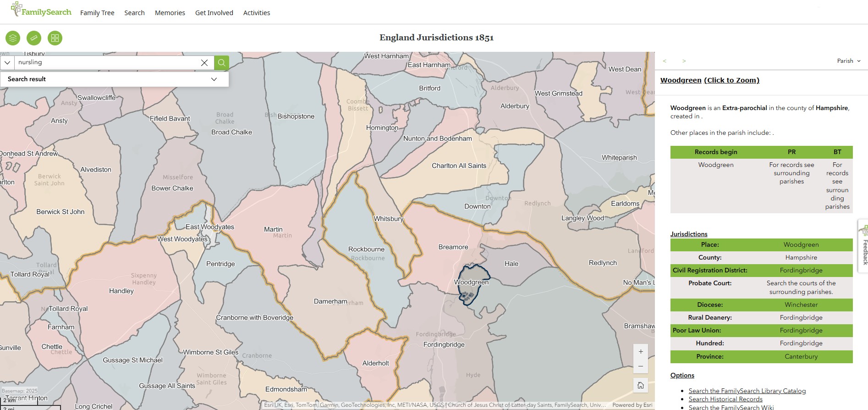Screen dimensions: 868x410
Task: Zoom in on the map
Action: pyautogui.click(x=641, y=352)
